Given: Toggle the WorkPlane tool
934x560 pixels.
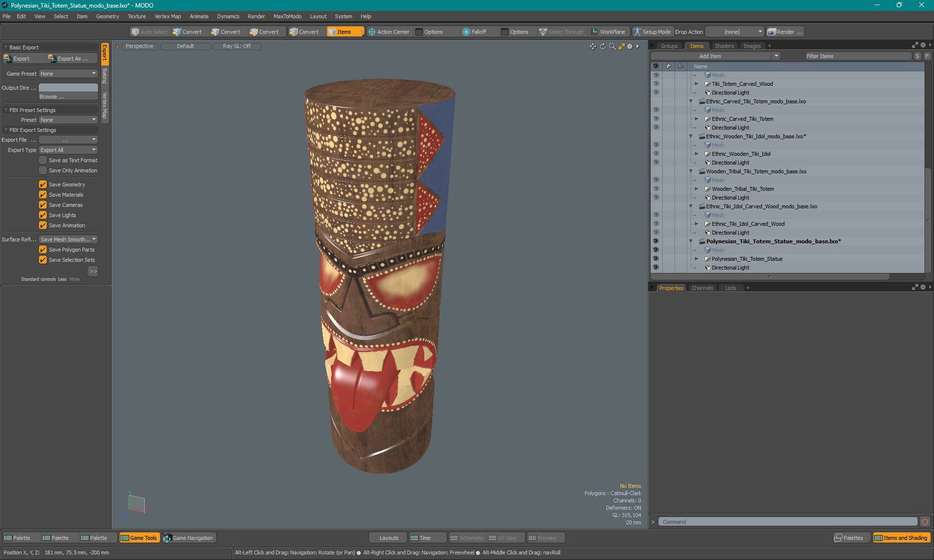Looking at the screenshot, I should pyautogui.click(x=608, y=32).
